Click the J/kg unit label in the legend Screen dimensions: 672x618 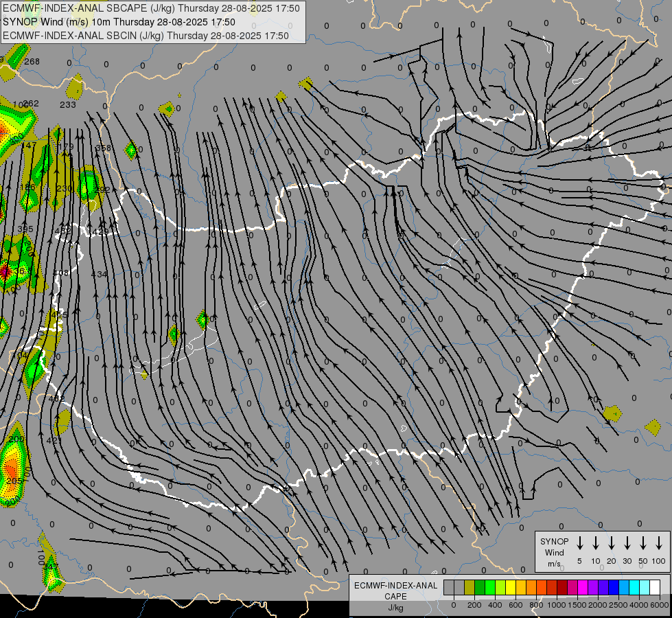pyautogui.click(x=395, y=608)
